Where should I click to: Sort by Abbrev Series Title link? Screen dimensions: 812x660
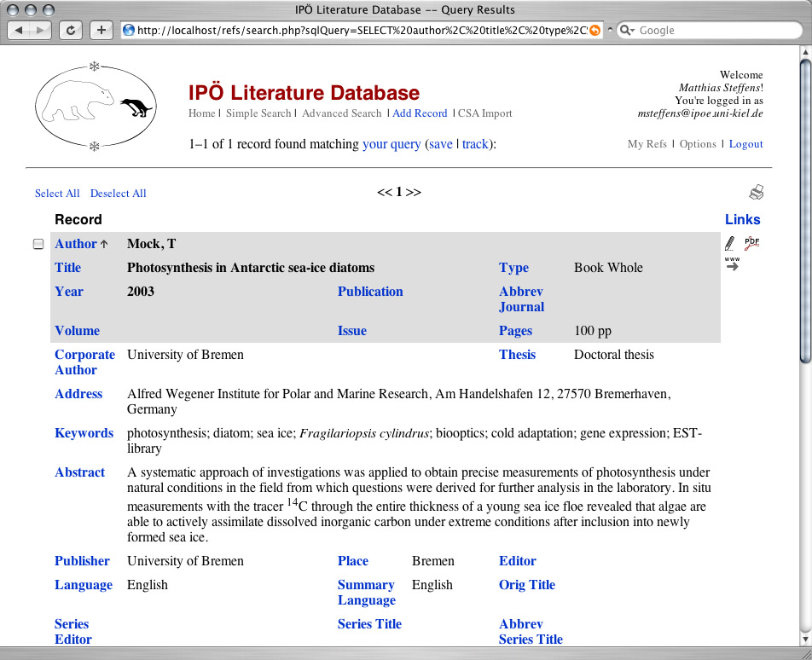531,632
